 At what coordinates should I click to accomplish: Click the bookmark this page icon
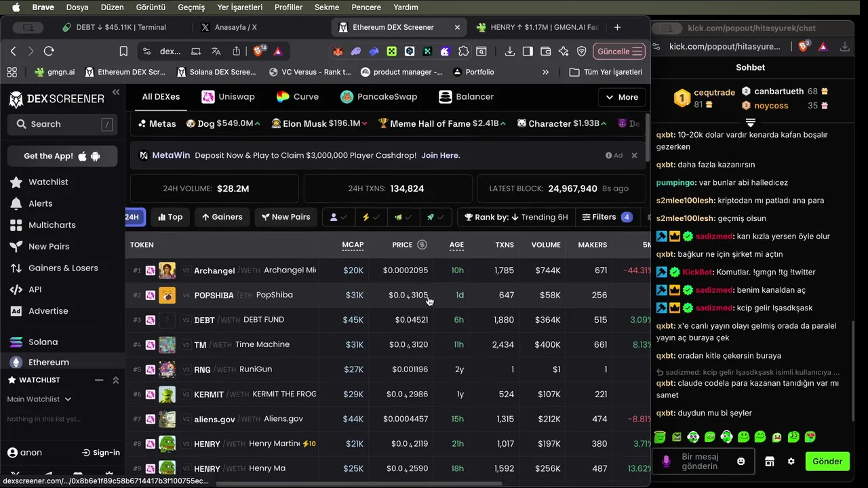click(x=123, y=52)
